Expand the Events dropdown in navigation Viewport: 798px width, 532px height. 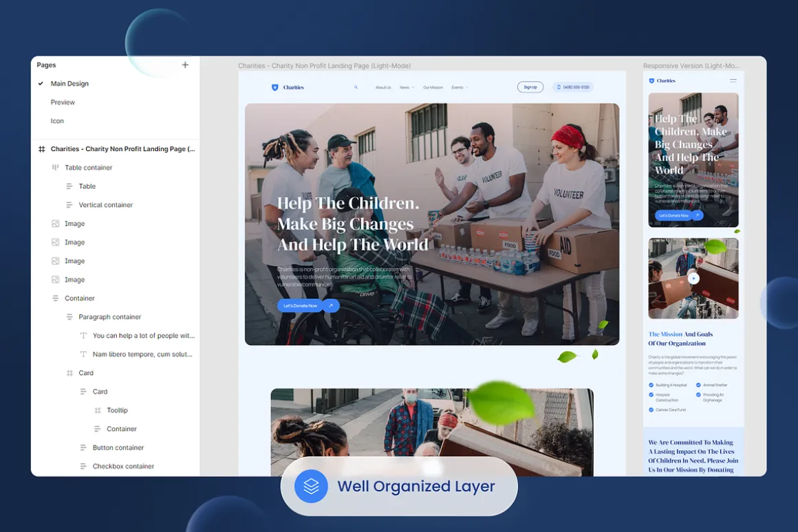(460, 87)
